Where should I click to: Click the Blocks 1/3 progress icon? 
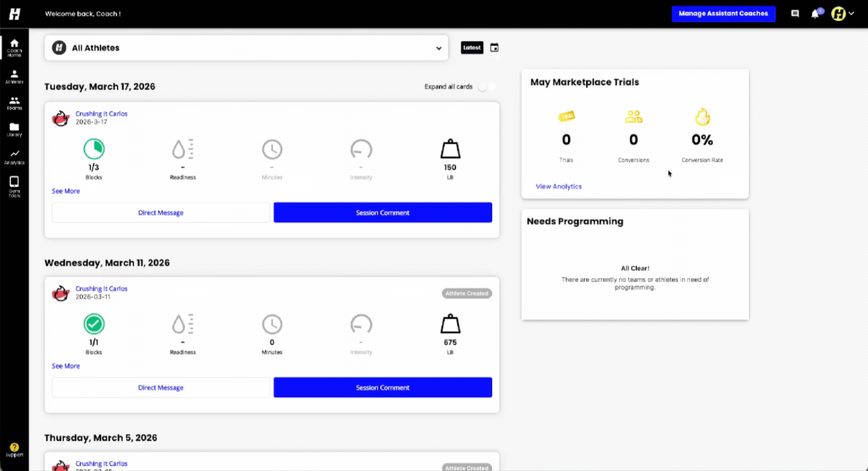pyautogui.click(x=94, y=149)
